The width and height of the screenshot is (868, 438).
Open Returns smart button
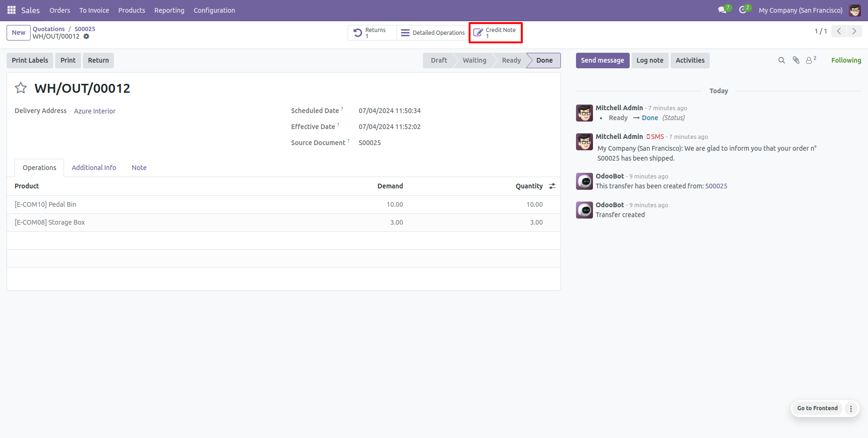coord(372,32)
